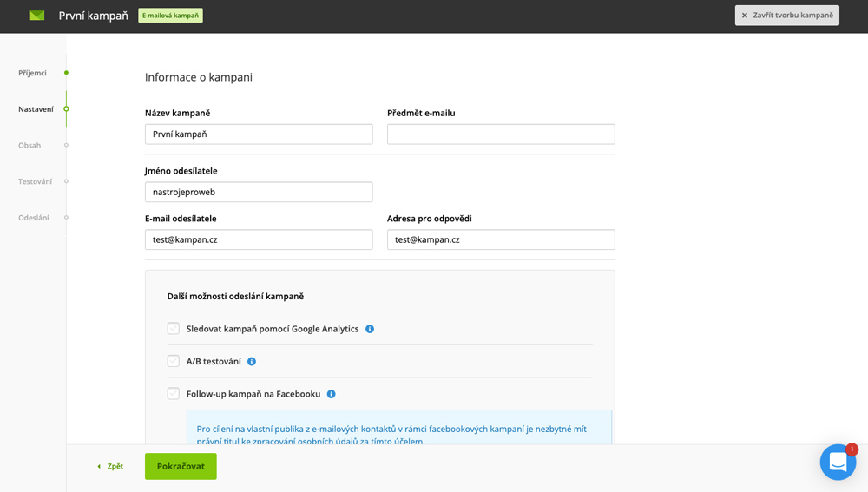Click the Adresa pro odpovědi field
Viewport: 868px width, 492px height.
(x=501, y=239)
